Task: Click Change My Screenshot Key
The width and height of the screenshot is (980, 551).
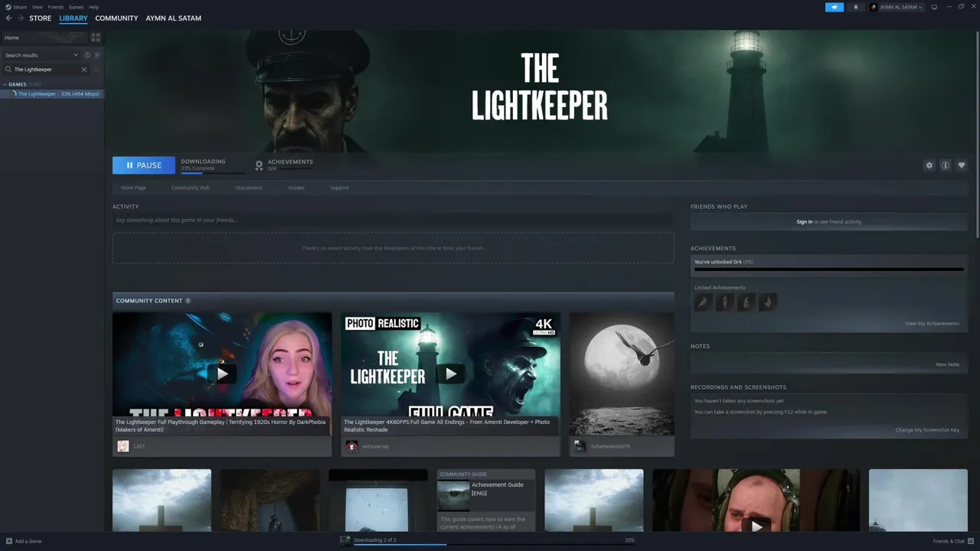Action: click(x=927, y=430)
